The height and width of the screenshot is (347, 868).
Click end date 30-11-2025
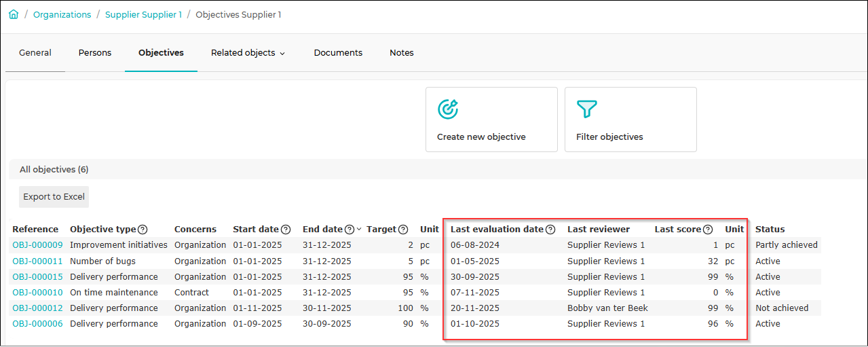(327, 308)
